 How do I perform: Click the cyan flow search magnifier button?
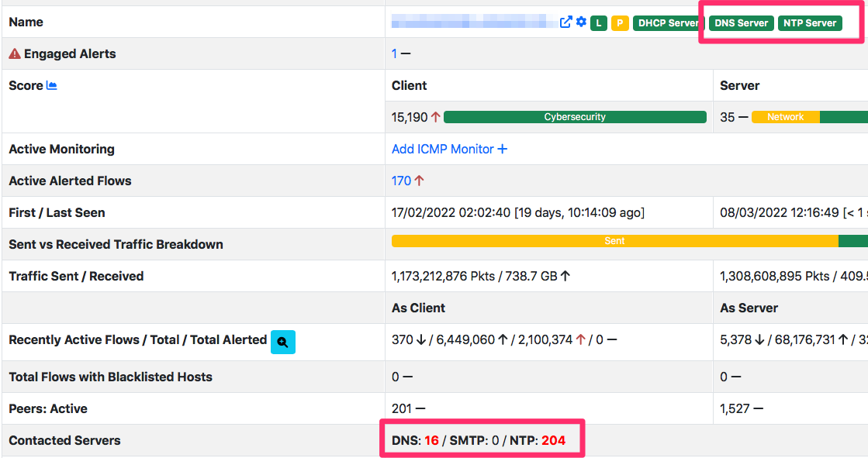pyautogui.click(x=282, y=342)
